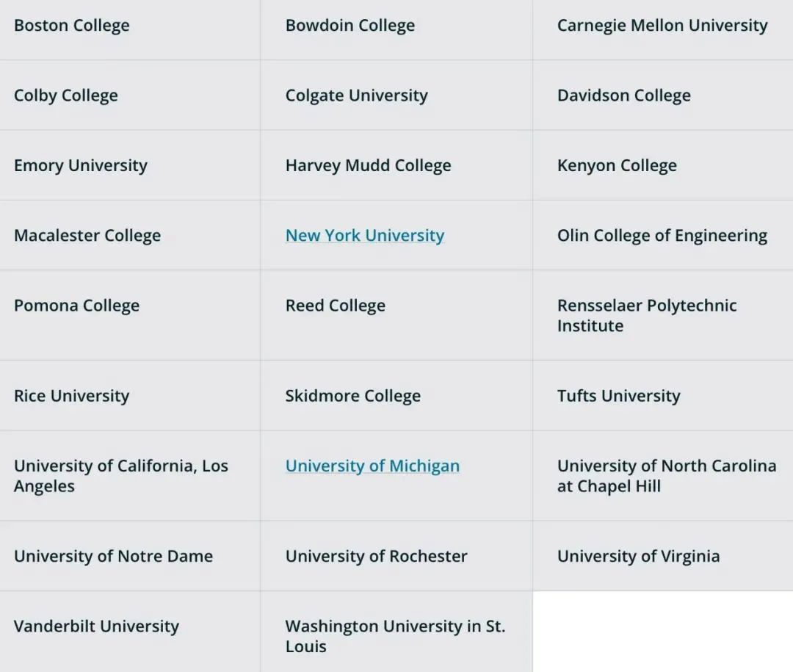Click on Rice University
The image size is (793, 672).
tap(71, 397)
